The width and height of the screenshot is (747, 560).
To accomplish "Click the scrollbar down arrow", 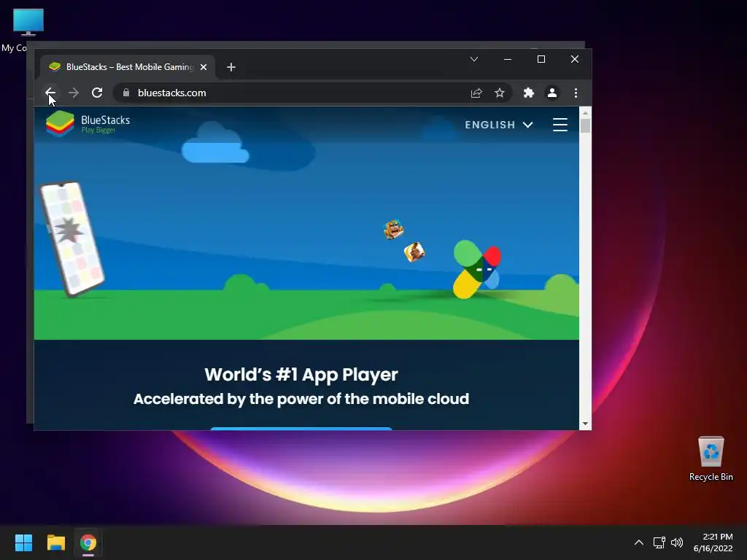I will click(585, 424).
